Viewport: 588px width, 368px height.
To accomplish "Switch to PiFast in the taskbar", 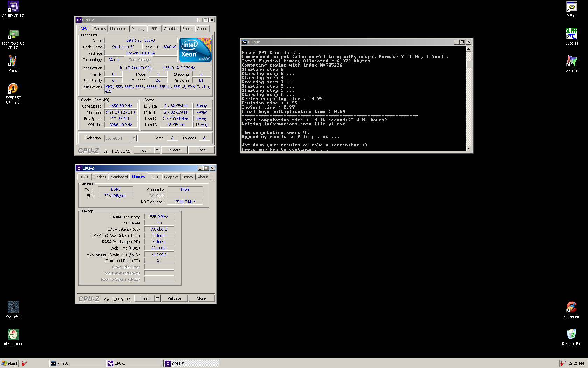I will (x=77, y=363).
